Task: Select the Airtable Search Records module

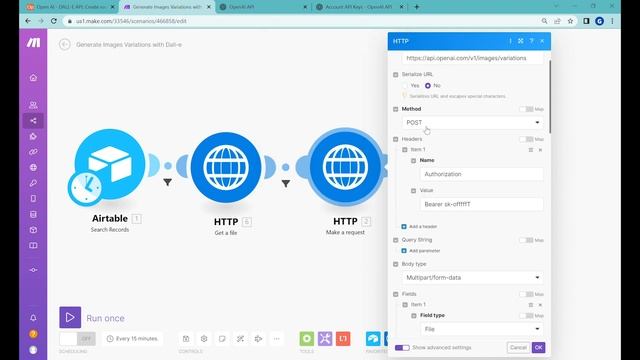Action: [110, 164]
